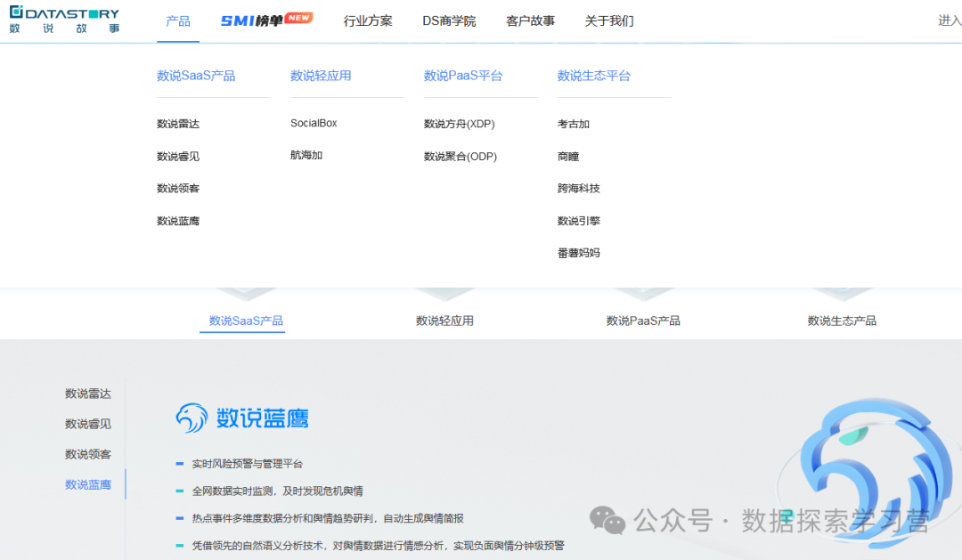The height and width of the screenshot is (560, 962).
Task: Select 数说聚合(ODP) in dropdown
Action: point(460,156)
